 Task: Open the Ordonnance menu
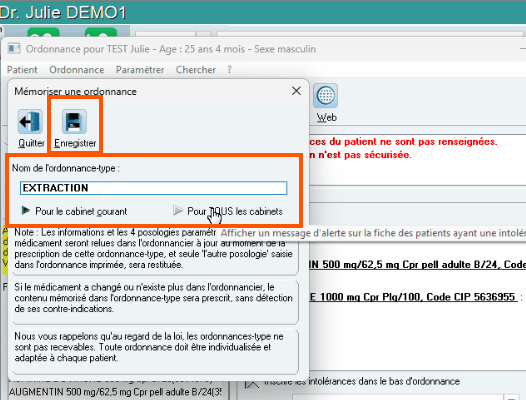tap(76, 70)
